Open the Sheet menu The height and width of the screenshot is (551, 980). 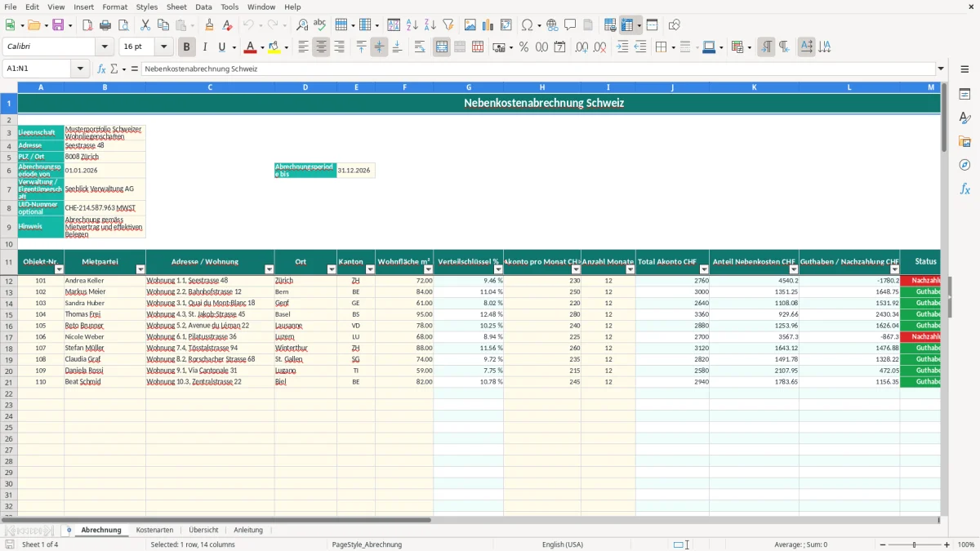pyautogui.click(x=176, y=7)
